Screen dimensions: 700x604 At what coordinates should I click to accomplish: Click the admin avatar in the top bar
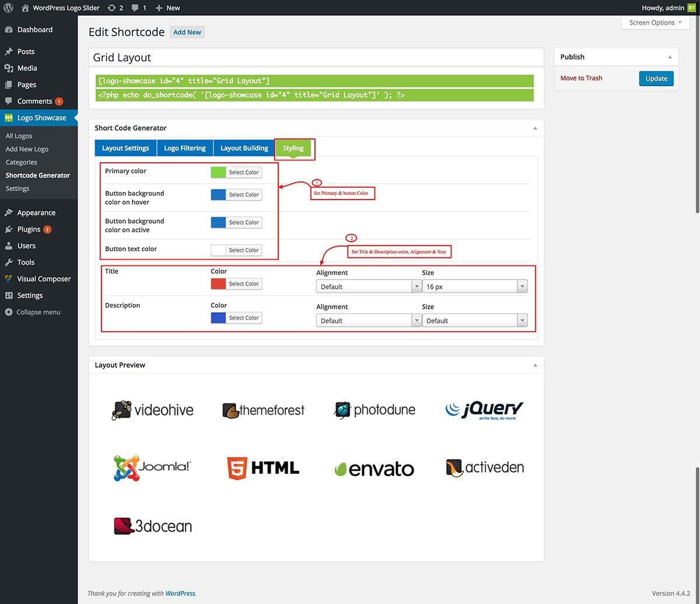pos(691,8)
